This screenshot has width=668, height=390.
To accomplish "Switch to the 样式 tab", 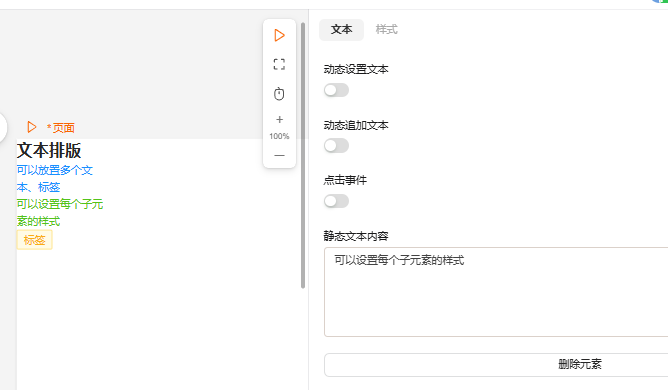I will [x=386, y=30].
